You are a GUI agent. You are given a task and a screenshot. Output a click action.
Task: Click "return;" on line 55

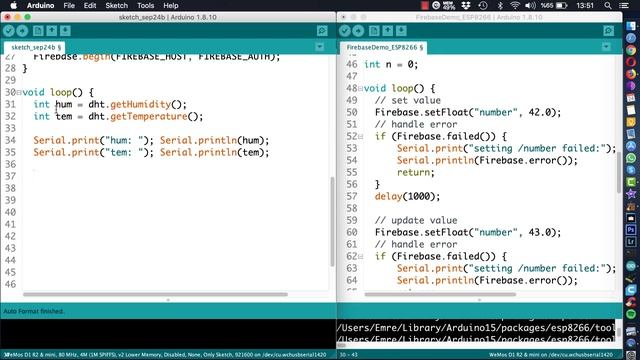click(416, 172)
